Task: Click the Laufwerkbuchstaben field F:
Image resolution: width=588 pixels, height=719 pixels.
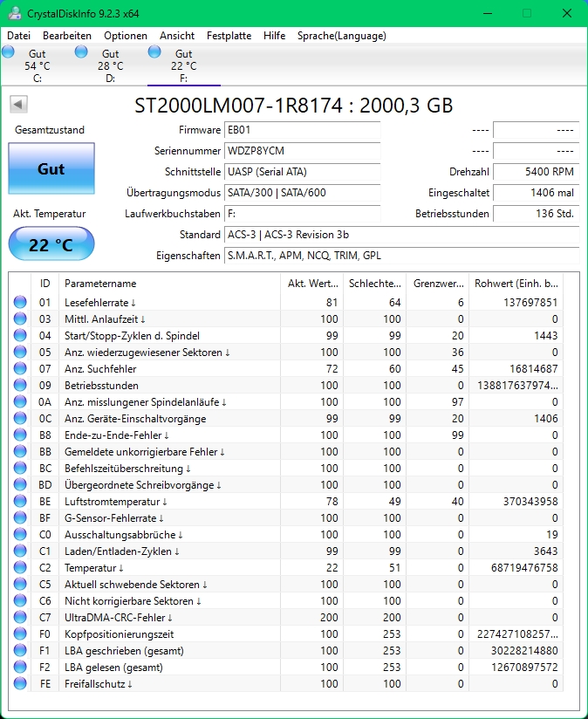Action: coord(303,214)
